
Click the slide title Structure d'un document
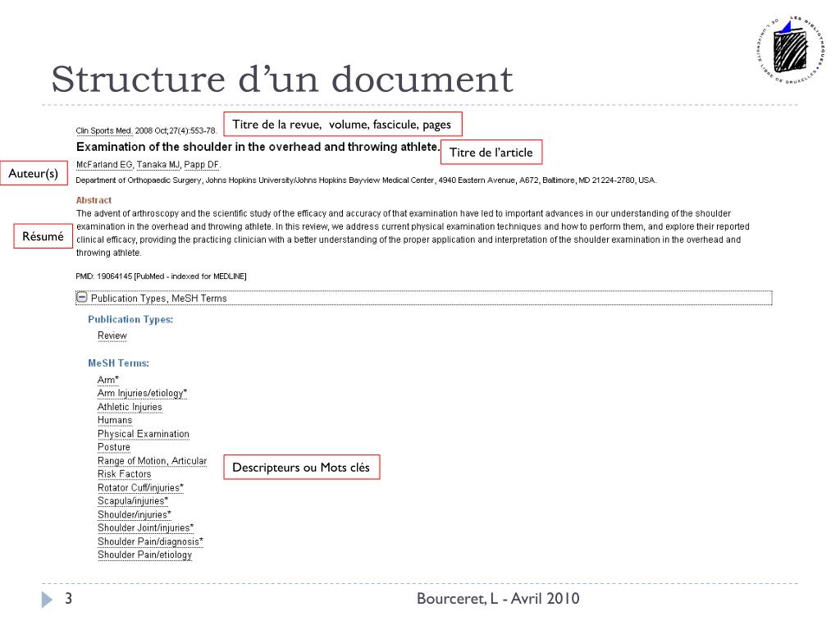[x=282, y=80]
